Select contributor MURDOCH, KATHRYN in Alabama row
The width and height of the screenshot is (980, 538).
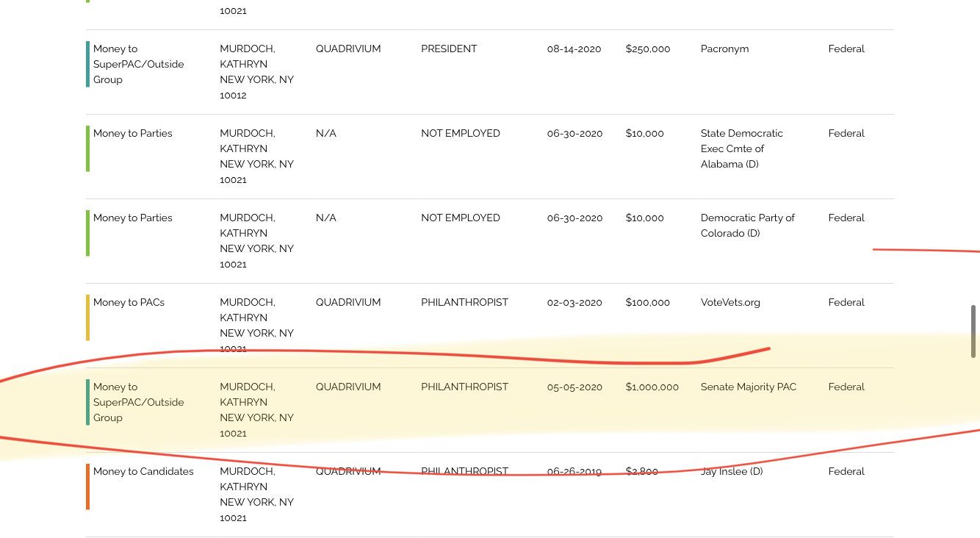click(248, 141)
